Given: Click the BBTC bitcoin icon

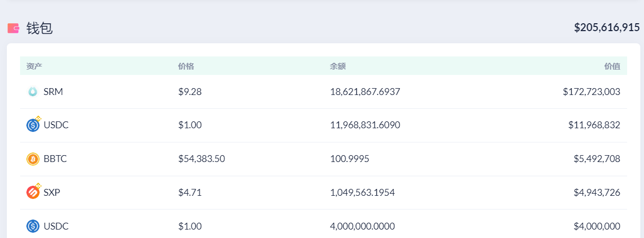Looking at the screenshot, I should [33, 159].
